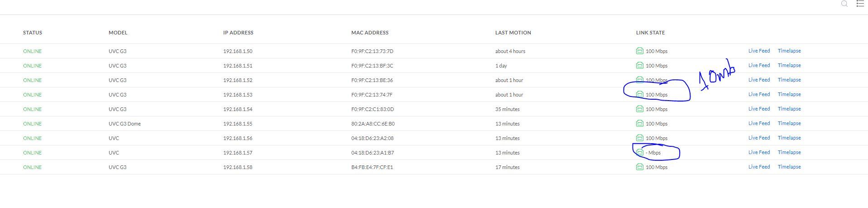Switch to list view icon

(860, 4)
